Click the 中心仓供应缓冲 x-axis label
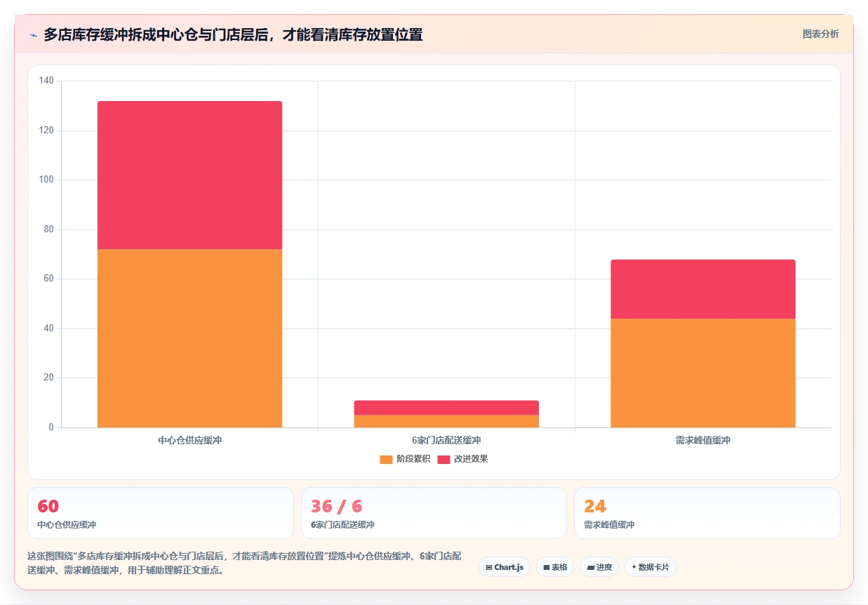 (189, 441)
